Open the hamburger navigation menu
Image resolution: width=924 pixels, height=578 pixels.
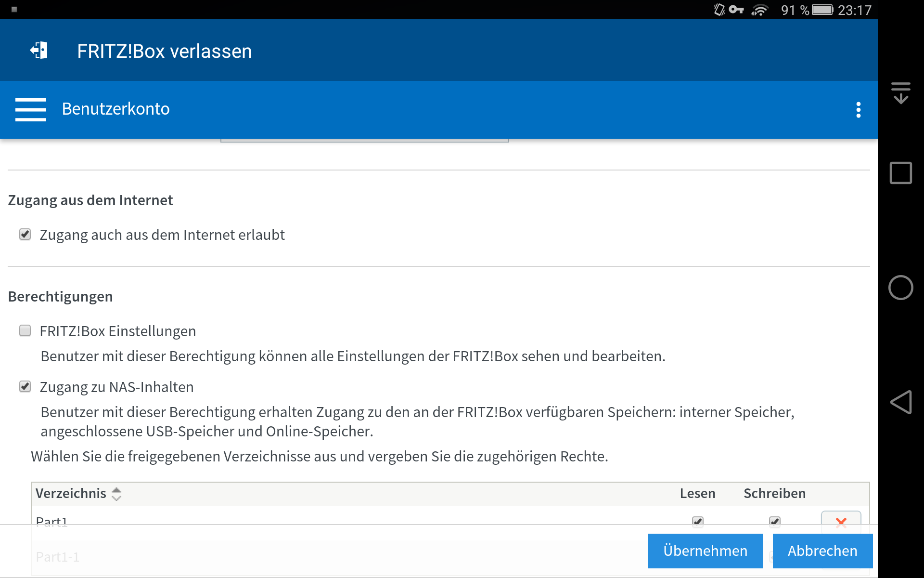click(31, 109)
